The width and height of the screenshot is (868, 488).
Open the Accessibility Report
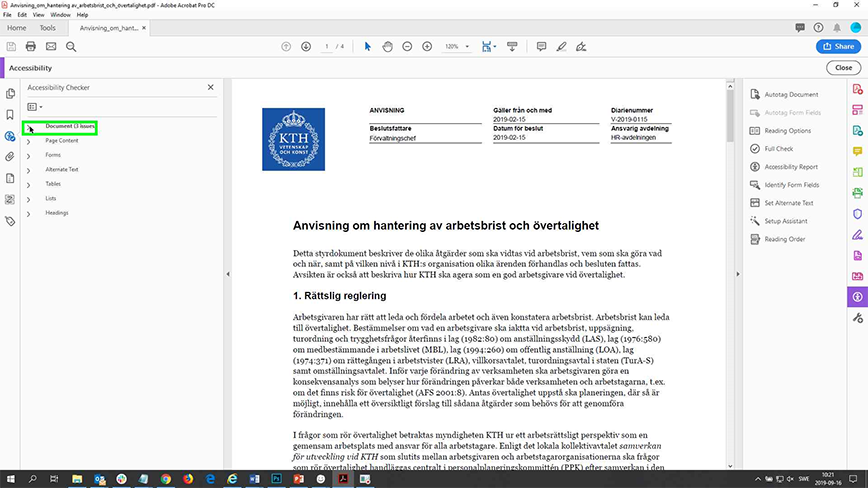click(x=784, y=167)
